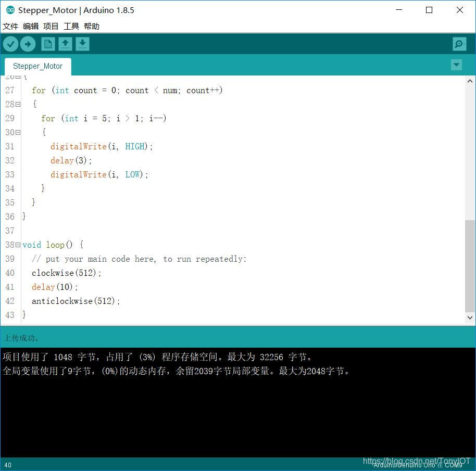Open the tab options dropdown arrow
The image size is (476, 471).
456,65
